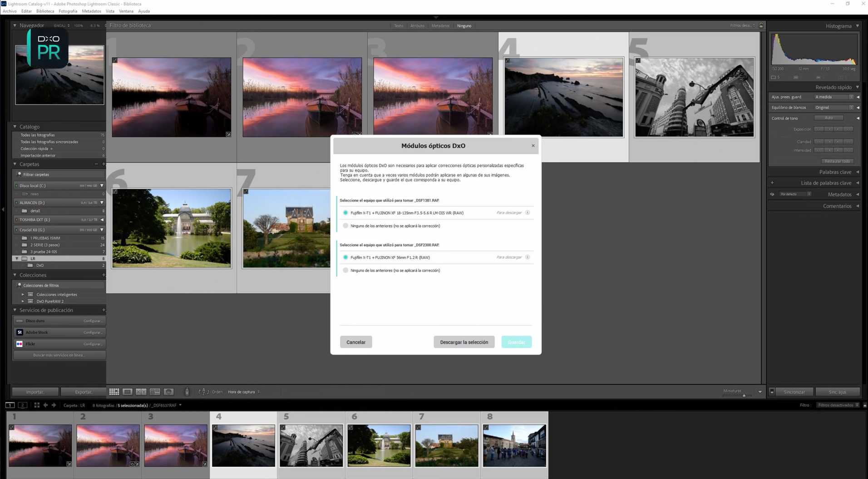Open grid shortcut in filmstrip bar

(x=37, y=405)
